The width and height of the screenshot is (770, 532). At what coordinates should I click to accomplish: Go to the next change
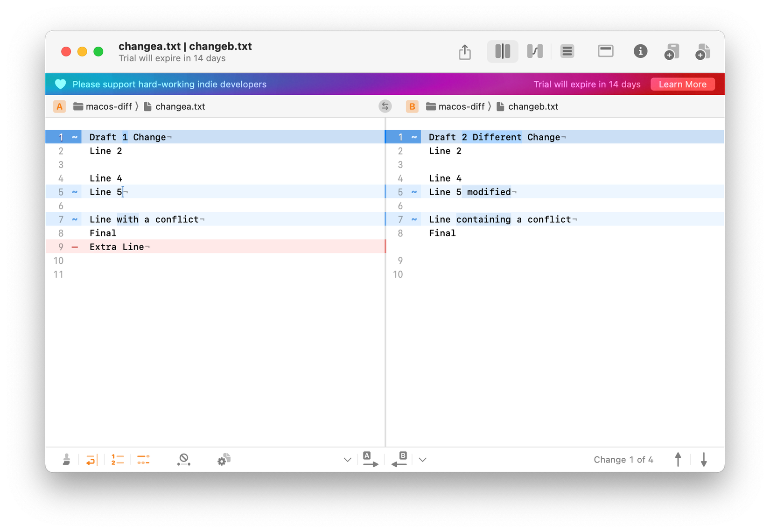[x=704, y=459]
